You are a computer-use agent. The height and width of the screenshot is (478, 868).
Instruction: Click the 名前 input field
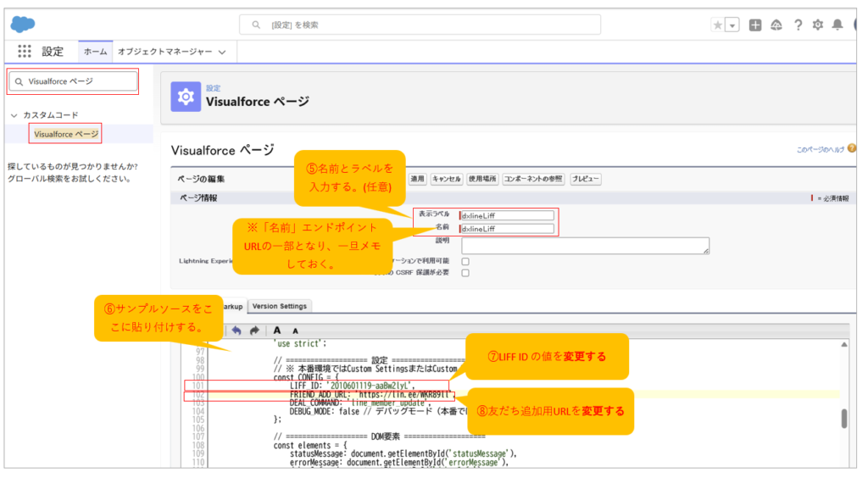click(x=507, y=229)
